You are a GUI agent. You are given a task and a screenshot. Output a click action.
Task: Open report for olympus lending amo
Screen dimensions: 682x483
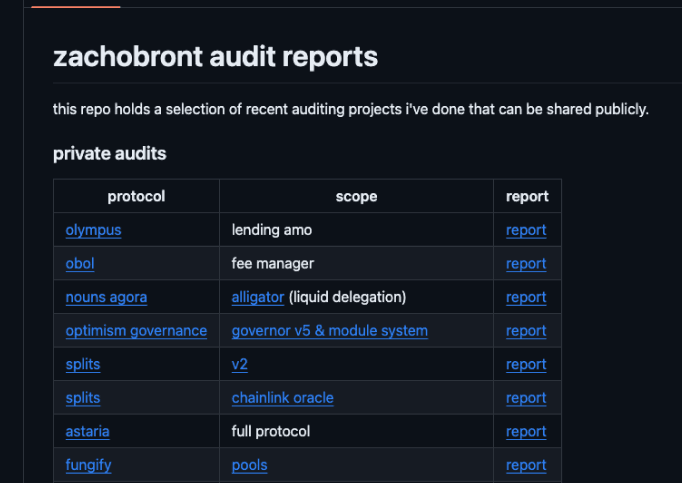click(526, 230)
